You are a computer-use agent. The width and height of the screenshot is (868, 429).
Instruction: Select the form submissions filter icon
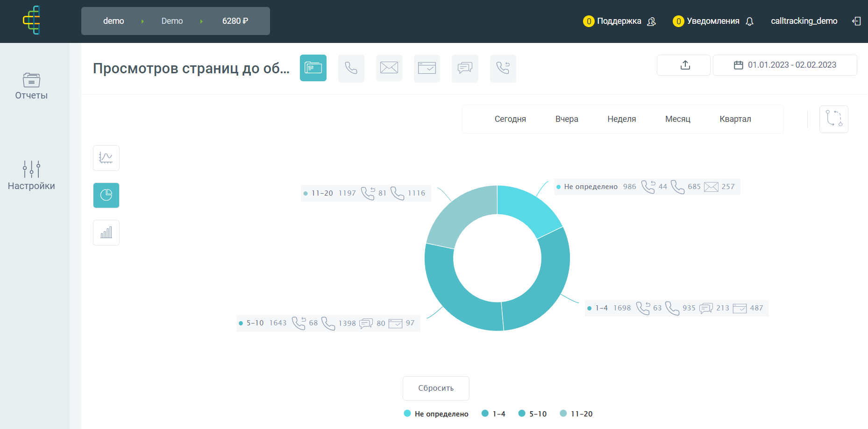pyautogui.click(x=427, y=68)
